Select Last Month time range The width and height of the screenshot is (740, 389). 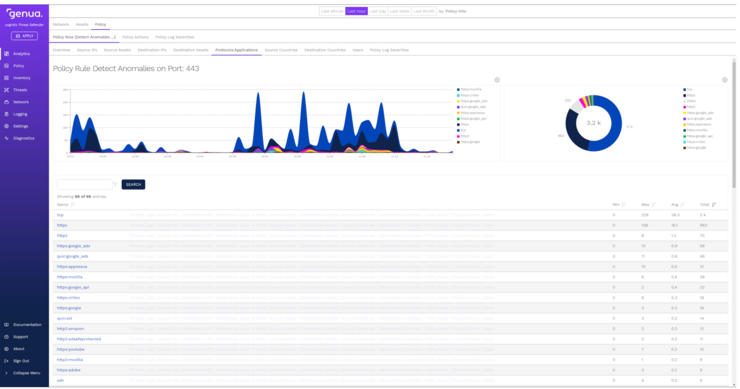(423, 11)
